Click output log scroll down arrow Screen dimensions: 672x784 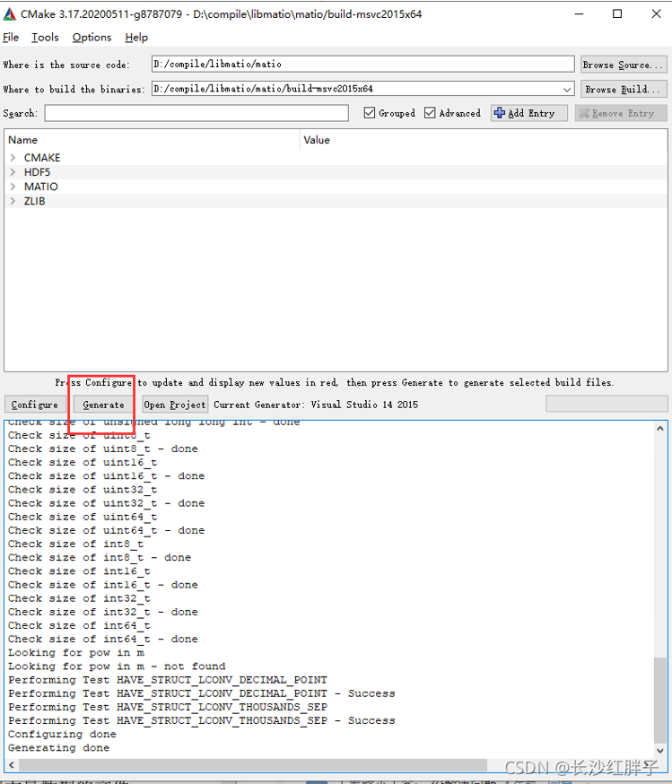coord(660,751)
